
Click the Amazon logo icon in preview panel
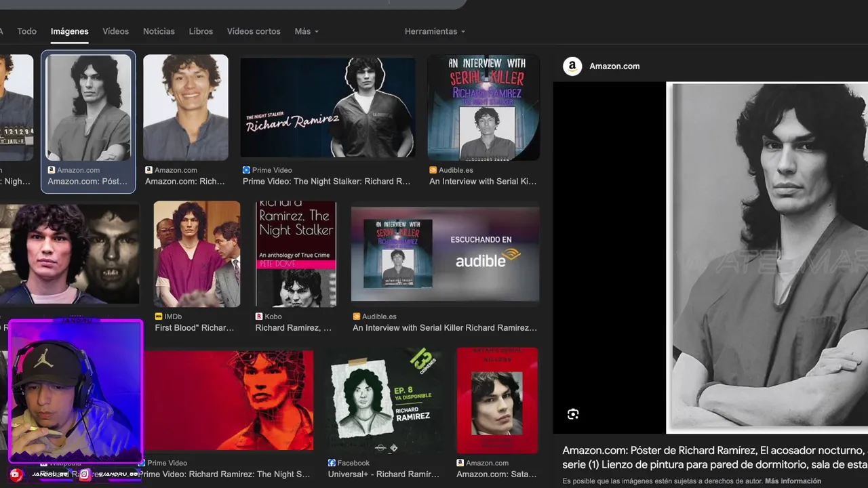(x=572, y=66)
